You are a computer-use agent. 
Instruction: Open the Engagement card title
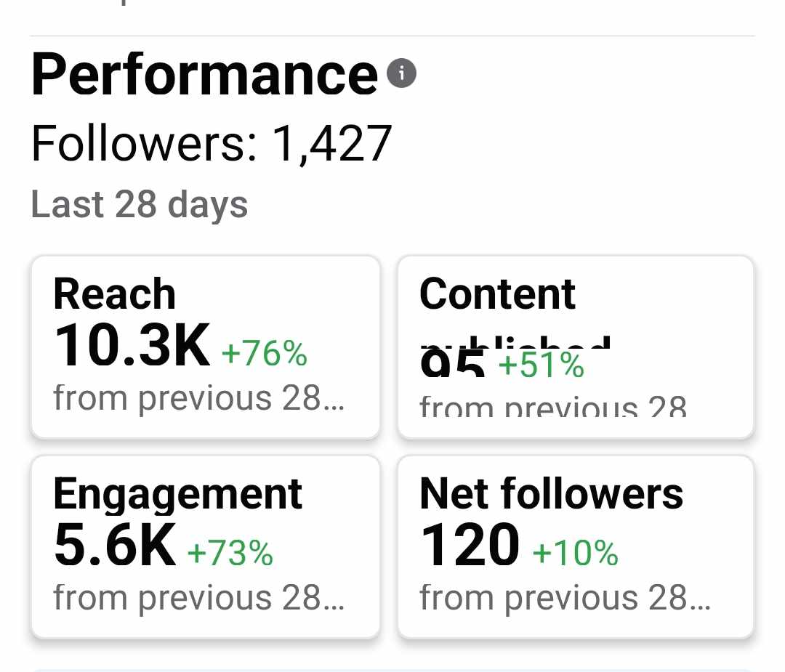click(x=178, y=494)
